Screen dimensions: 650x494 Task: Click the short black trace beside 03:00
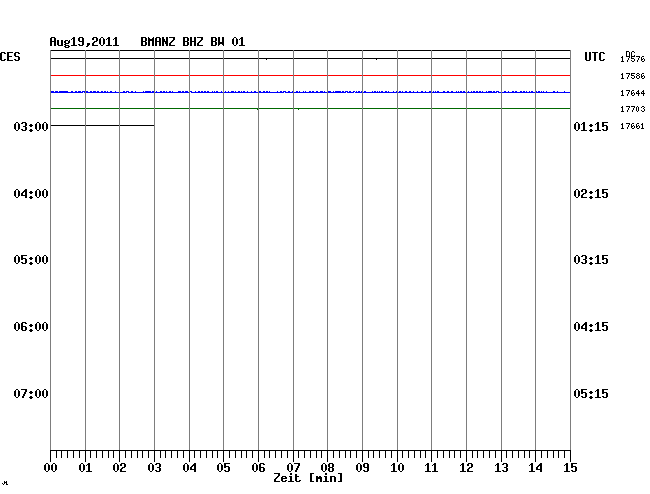102,125
